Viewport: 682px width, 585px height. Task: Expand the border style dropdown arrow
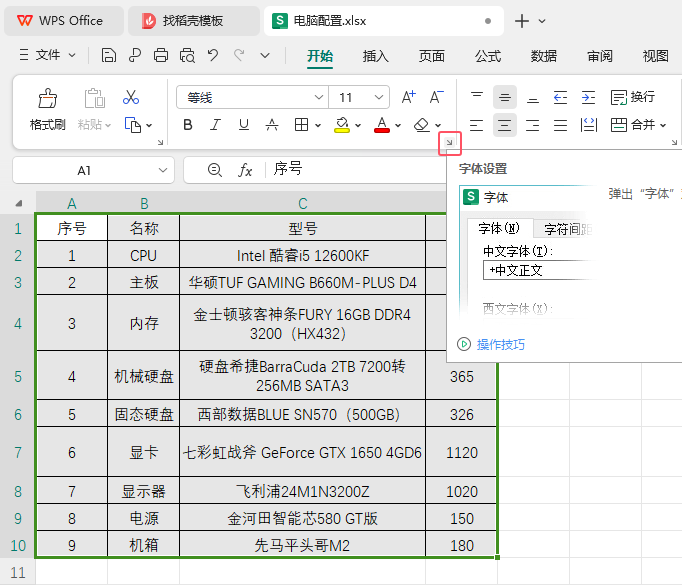click(318, 126)
